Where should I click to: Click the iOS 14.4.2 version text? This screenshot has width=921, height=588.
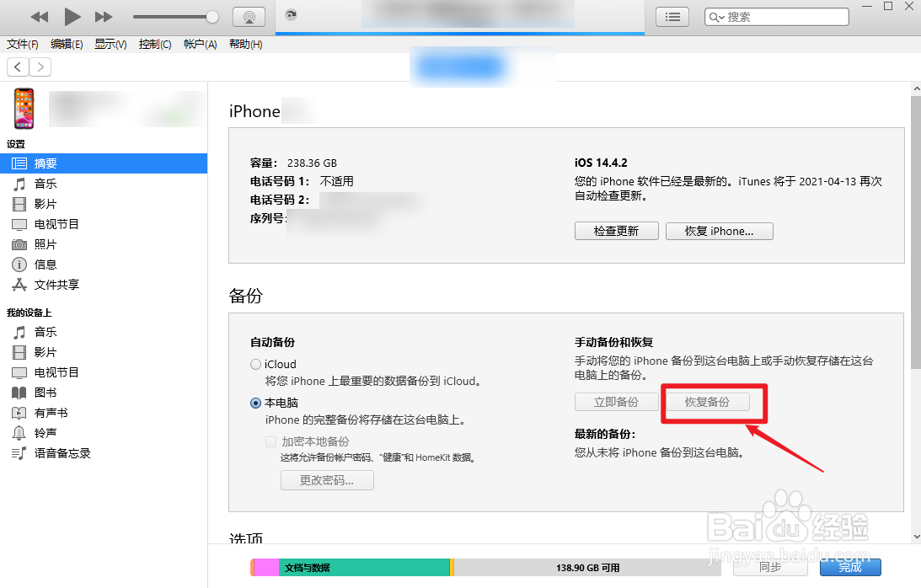pos(601,163)
